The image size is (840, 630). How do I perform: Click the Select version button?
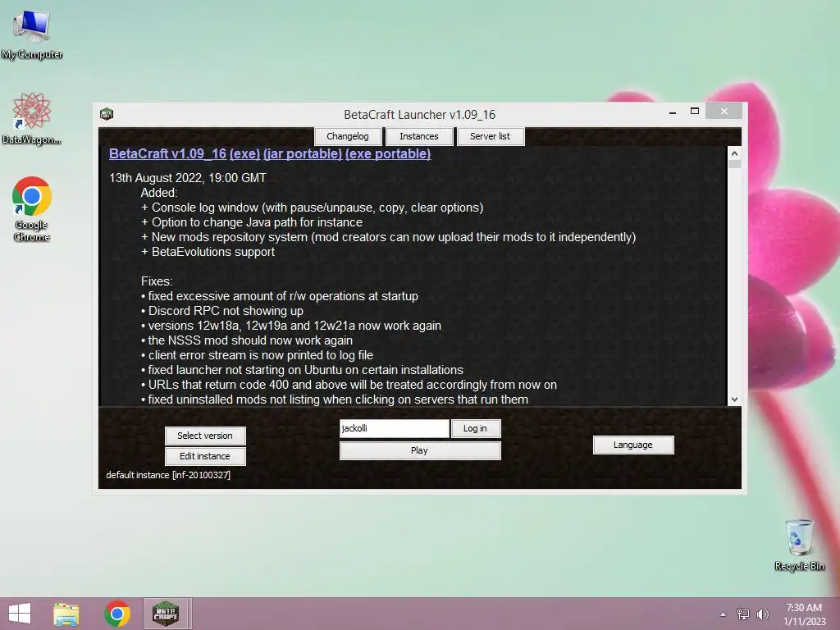[205, 436]
